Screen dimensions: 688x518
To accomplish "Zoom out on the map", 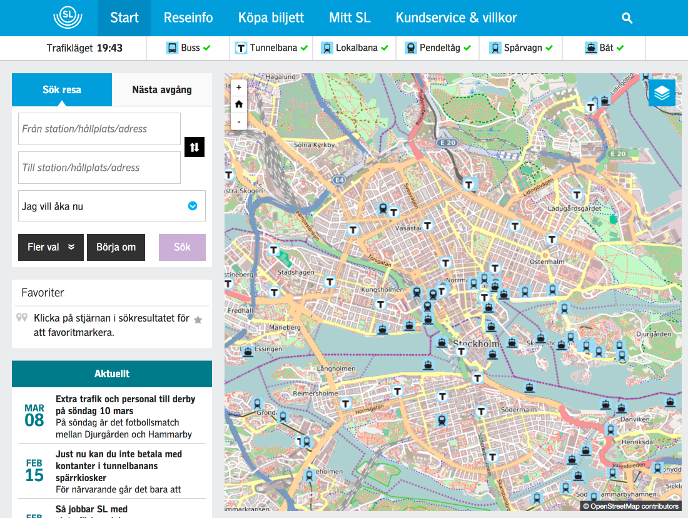I will pos(238,121).
